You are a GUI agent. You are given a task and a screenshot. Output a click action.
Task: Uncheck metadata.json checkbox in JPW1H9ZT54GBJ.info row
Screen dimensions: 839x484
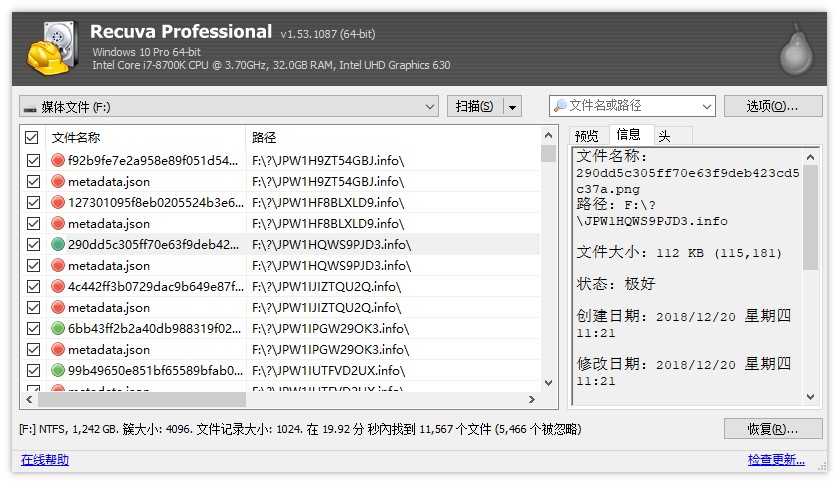tap(33, 181)
